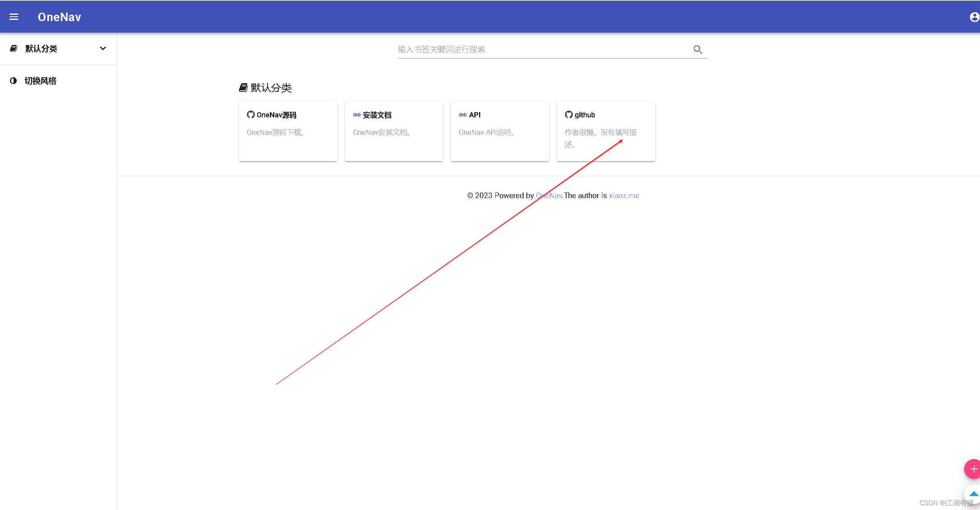This screenshot has width=980, height=510.
Task: Select the 默认分类 sidebar item
Action: click(x=58, y=49)
